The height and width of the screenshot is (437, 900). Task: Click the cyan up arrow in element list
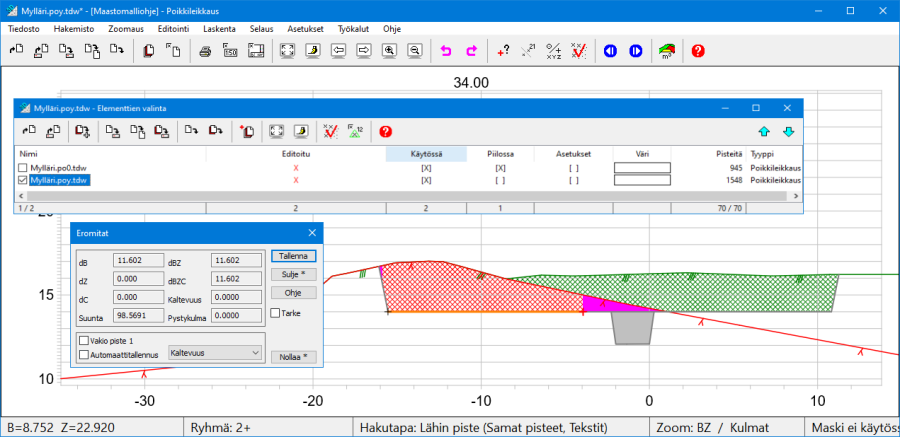pyautogui.click(x=764, y=131)
